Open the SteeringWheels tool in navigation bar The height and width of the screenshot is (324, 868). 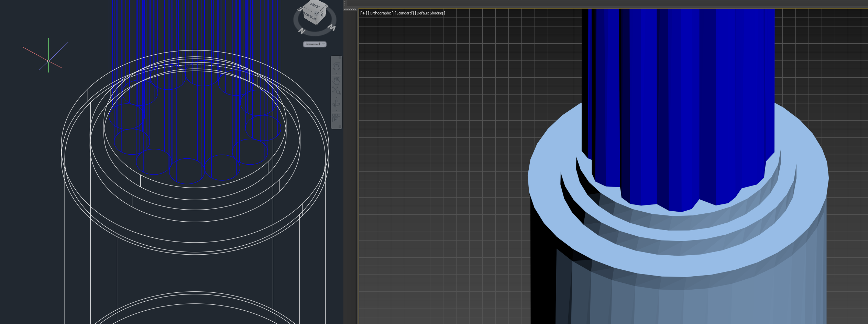(x=337, y=66)
